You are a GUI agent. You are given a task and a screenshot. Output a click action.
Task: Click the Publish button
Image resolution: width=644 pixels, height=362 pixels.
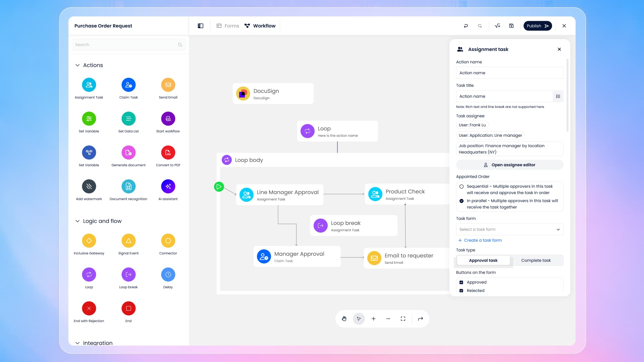(x=537, y=26)
